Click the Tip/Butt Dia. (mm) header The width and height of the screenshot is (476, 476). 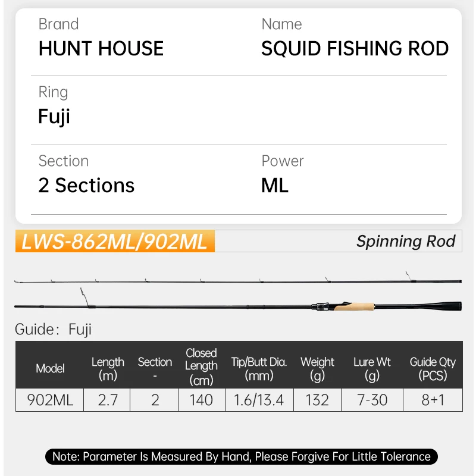pos(259,368)
